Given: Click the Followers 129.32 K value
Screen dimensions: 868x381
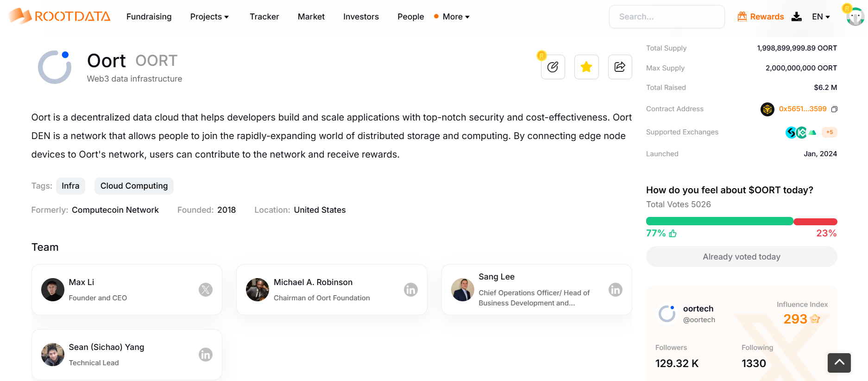Looking at the screenshot, I should click(x=677, y=363).
